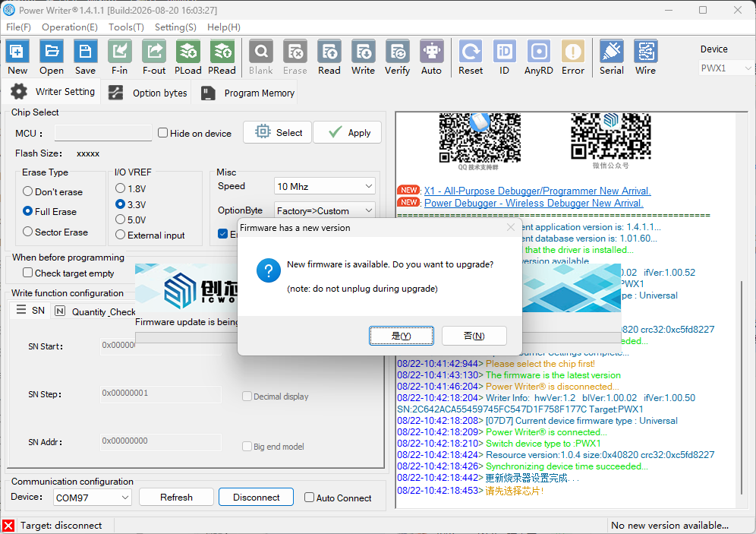
Task: Choose External input VREF option
Action: (x=121, y=235)
